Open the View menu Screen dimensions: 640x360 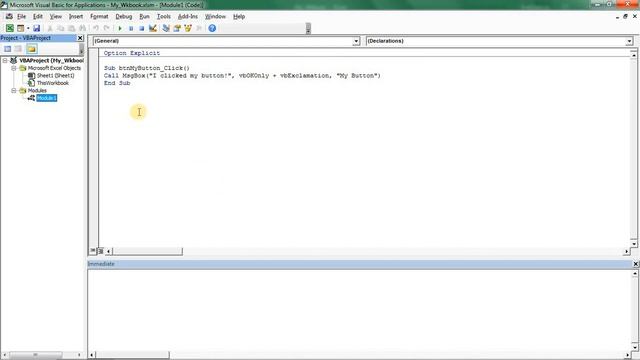[56, 17]
